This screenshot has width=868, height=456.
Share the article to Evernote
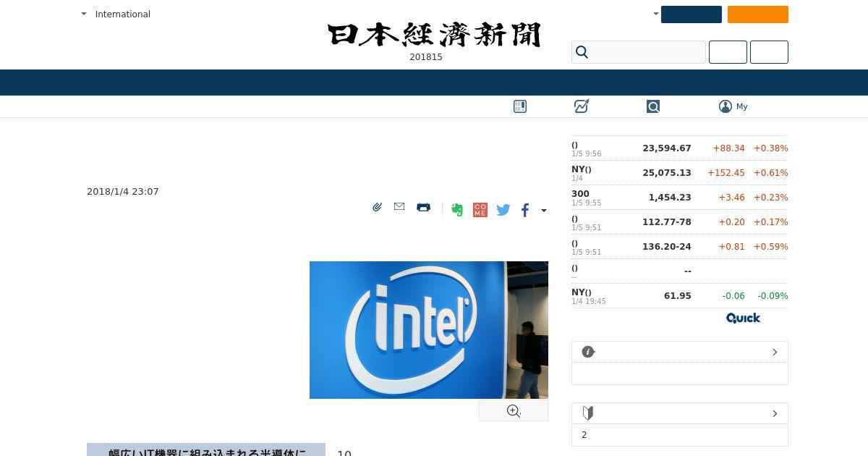[x=457, y=210]
